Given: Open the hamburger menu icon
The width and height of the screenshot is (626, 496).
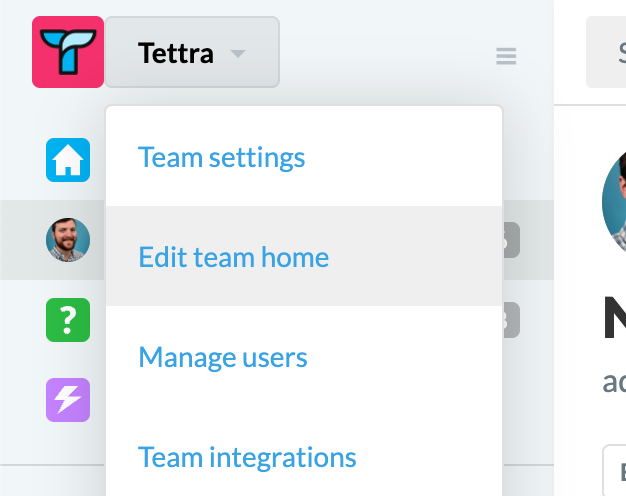Looking at the screenshot, I should (506, 56).
